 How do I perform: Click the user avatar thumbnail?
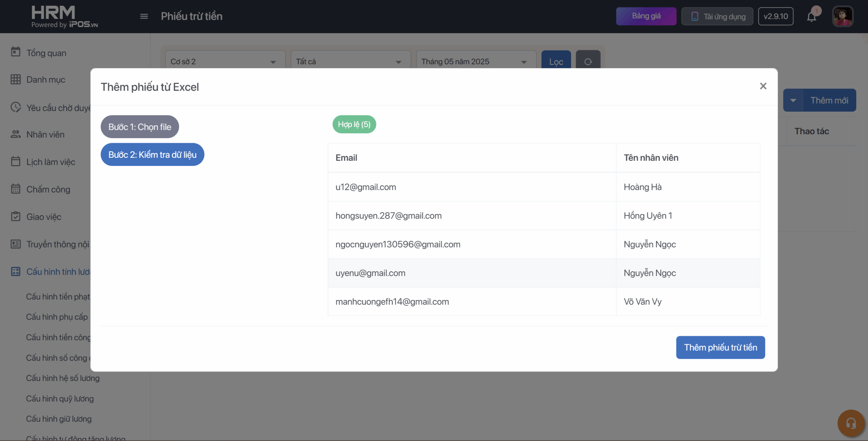pos(842,16)
